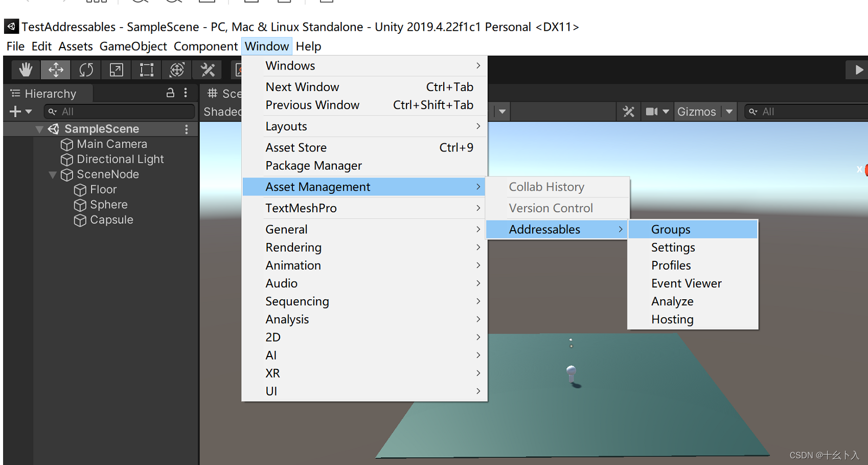Click Version Control submenu item
Viewport: 868px width, 465px height.
tap(557, 208)
